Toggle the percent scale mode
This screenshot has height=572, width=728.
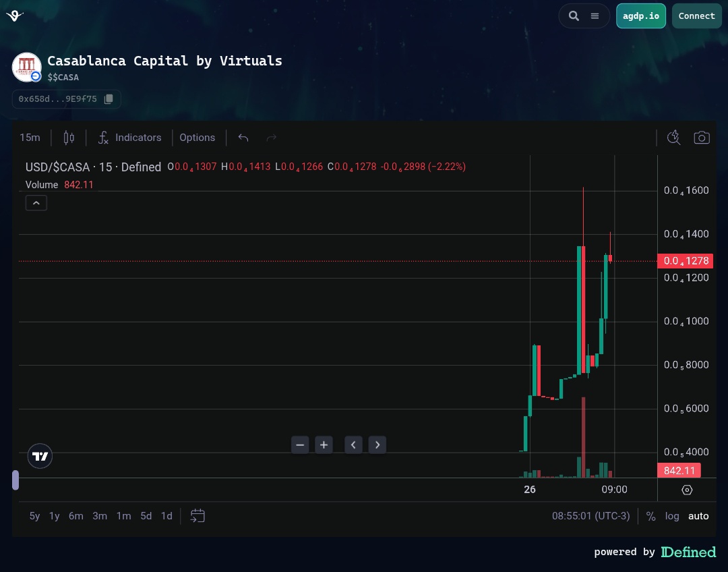tap(651, 516)
